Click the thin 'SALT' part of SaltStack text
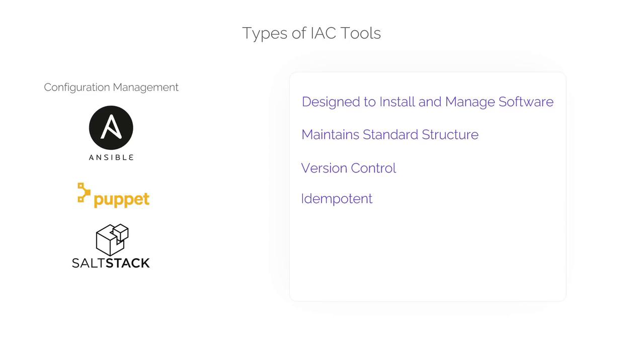This screenshot has height=362, width=644. pos(89,263)
